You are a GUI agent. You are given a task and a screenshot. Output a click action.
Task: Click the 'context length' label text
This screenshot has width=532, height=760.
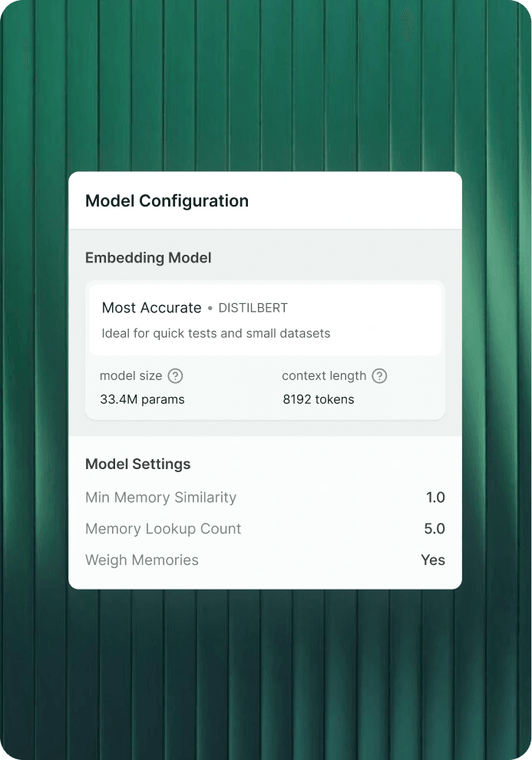(x=324, y=375)
